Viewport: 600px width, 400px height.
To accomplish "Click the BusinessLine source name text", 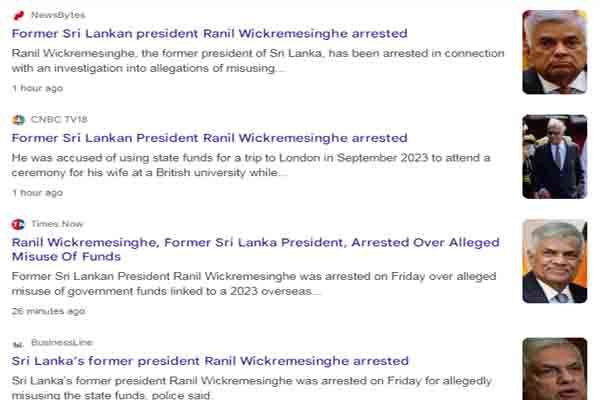I will pyautogui.click(x=62, y=343).
